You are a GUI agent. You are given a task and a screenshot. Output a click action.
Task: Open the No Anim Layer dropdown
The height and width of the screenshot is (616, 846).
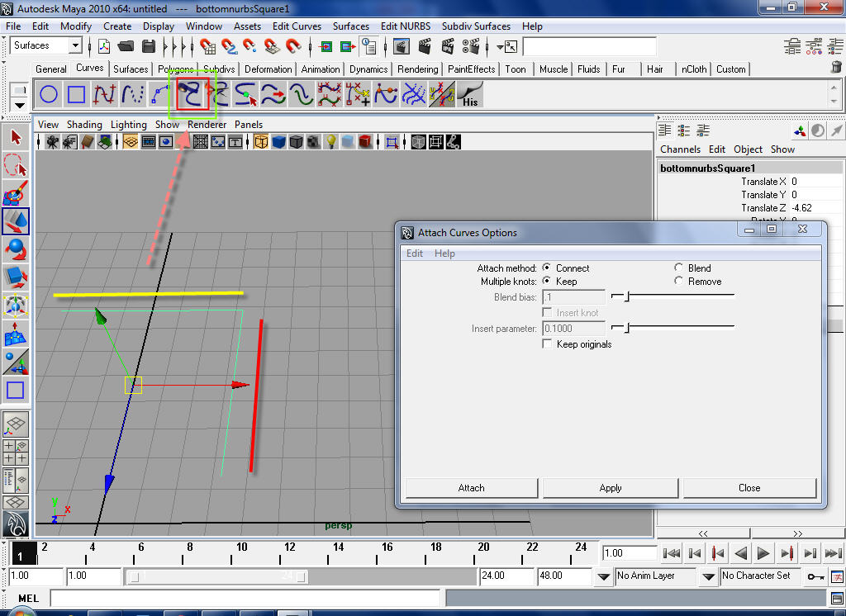pos(604,576)
